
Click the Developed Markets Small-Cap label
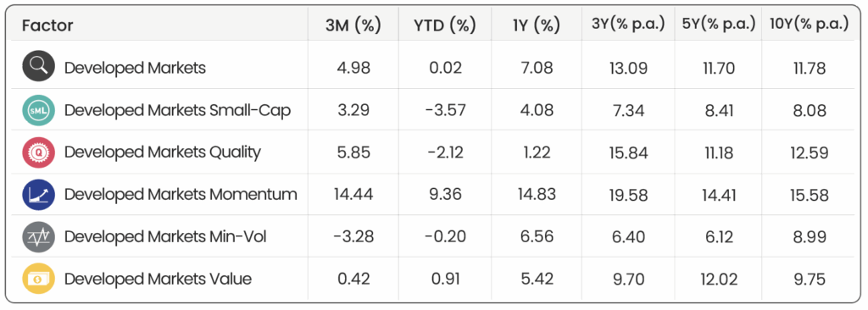click(x=178, y=110)
